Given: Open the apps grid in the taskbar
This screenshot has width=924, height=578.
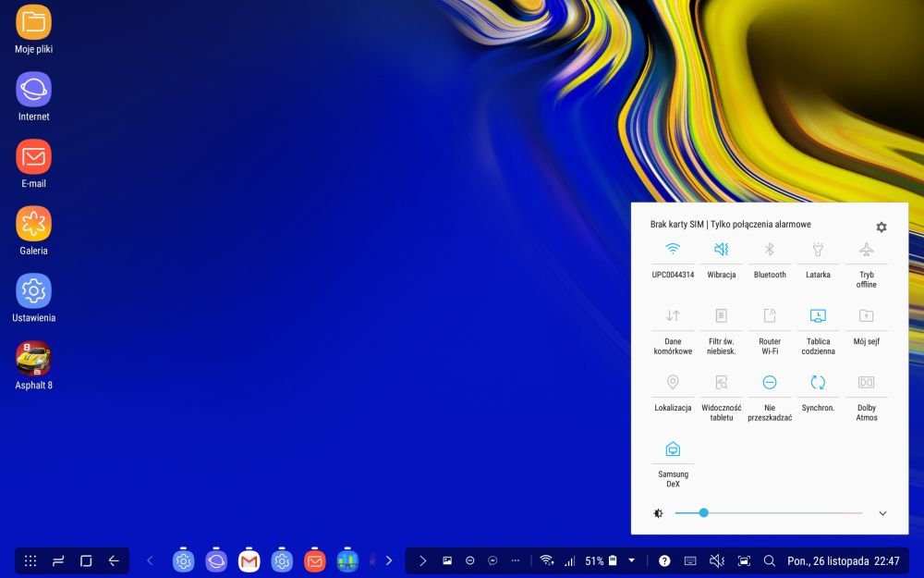Looking at the screenshot, I should pyautogui.click(x=30, y=561).
